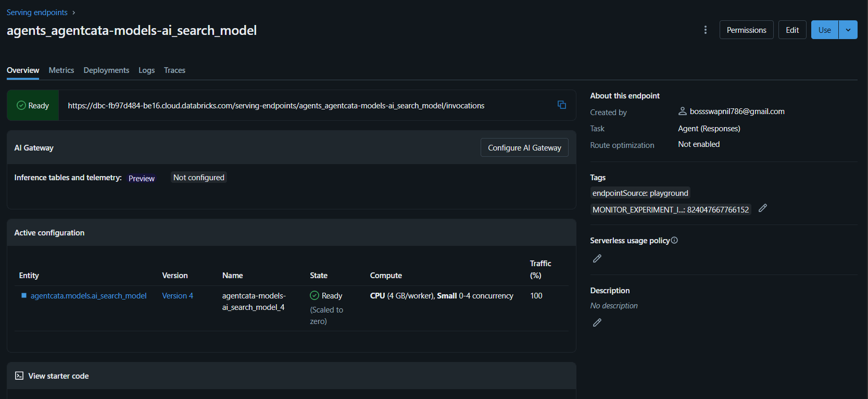Click the MONITOR_EXPERIMENT tag value
The image size is (868, 399).
pos(671,209)
